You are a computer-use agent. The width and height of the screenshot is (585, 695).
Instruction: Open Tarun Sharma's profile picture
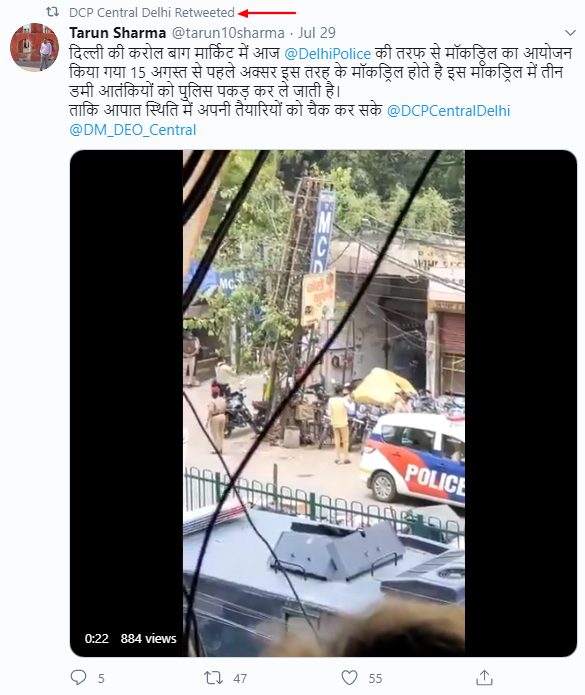(35, 47)
